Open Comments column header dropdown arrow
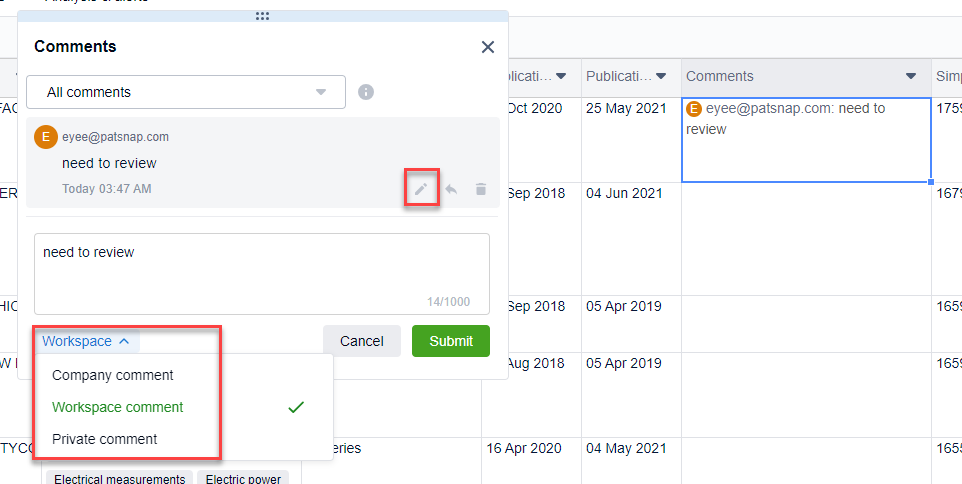The width and height of the screenshot is (962, 484). [911, 76]
